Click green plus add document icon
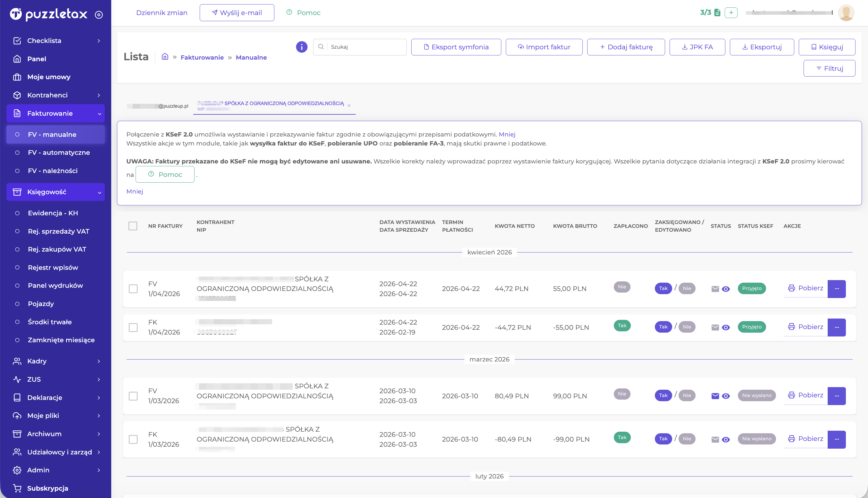This screenshot has width=868, height=498. pyautogui.click(x=731, y=12)
